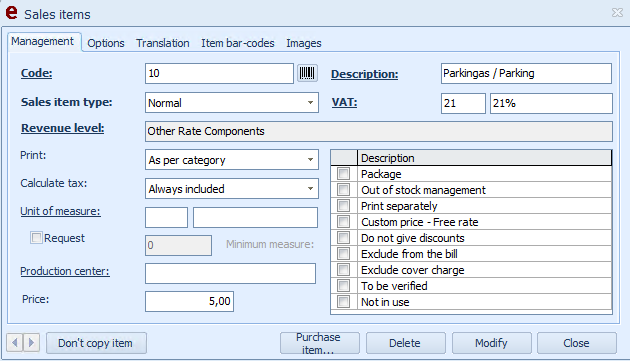This screenshot has width=630, height=361.
Task: Click the Minimum measure field
Action: coord(178,245)
